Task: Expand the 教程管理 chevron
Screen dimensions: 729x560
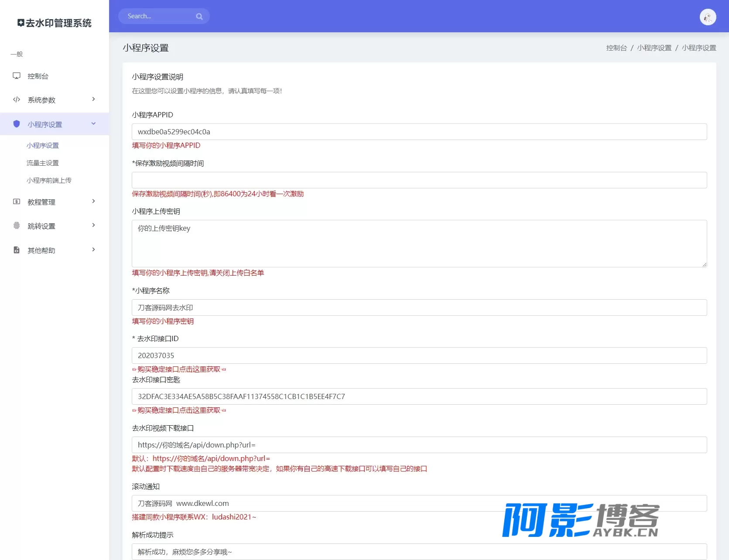Action: point(93,201)
